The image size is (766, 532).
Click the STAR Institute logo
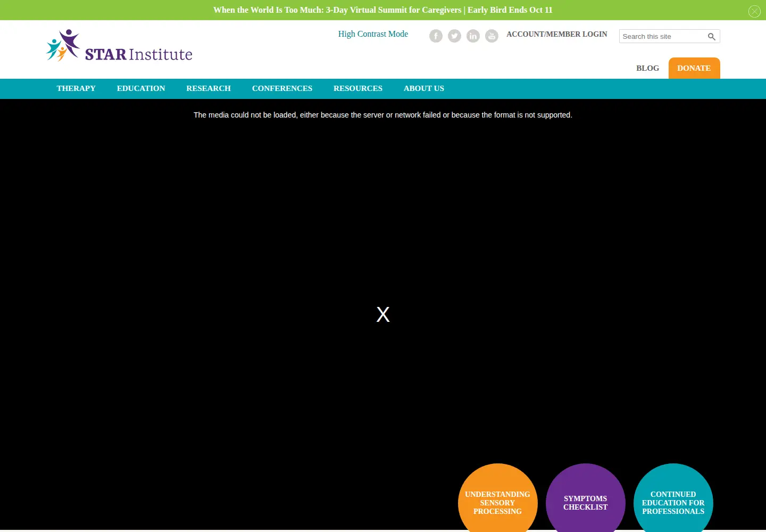click(x=119, y=46)
